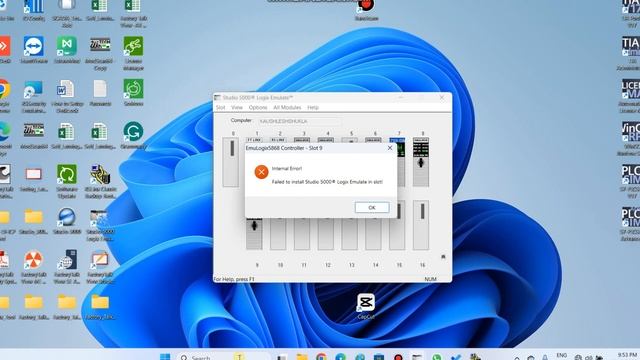Select the FT Linx module in slot 2
Image resolution: width=640 pixels, height=360 pixels.
278,140
